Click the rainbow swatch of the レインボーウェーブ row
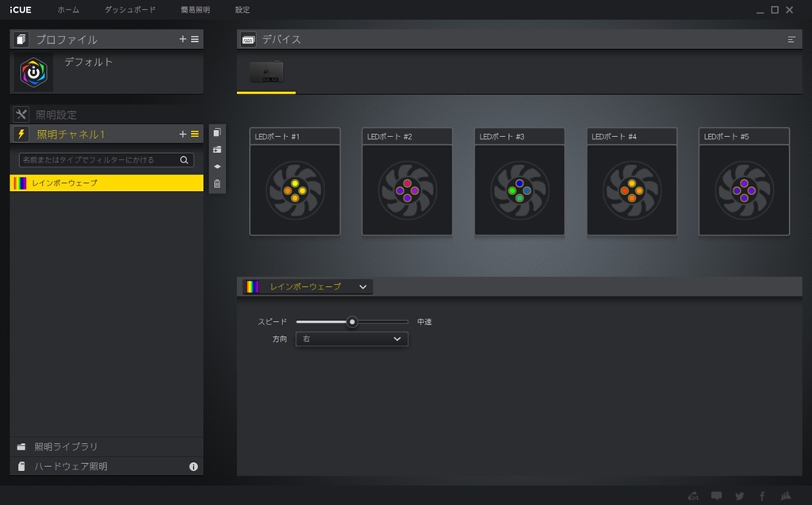This screenshot has height=505, width=812. [x=20, y=183]
